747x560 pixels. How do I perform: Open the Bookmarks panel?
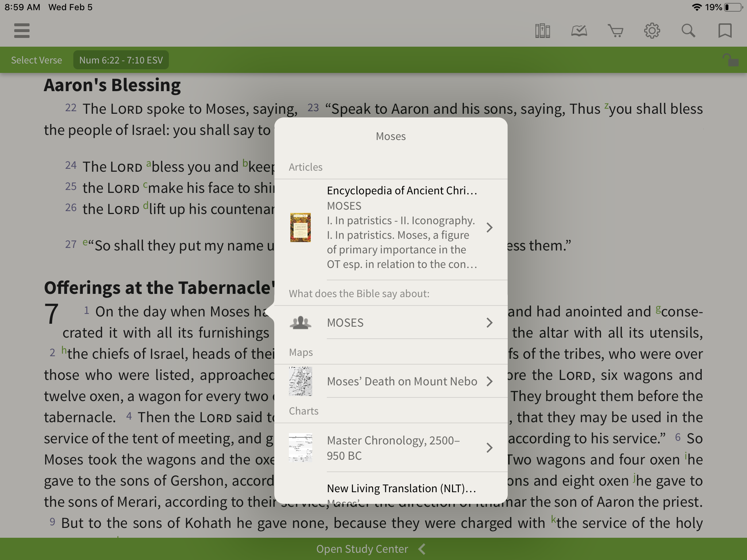pyautogui.click(x=724, y=31)
